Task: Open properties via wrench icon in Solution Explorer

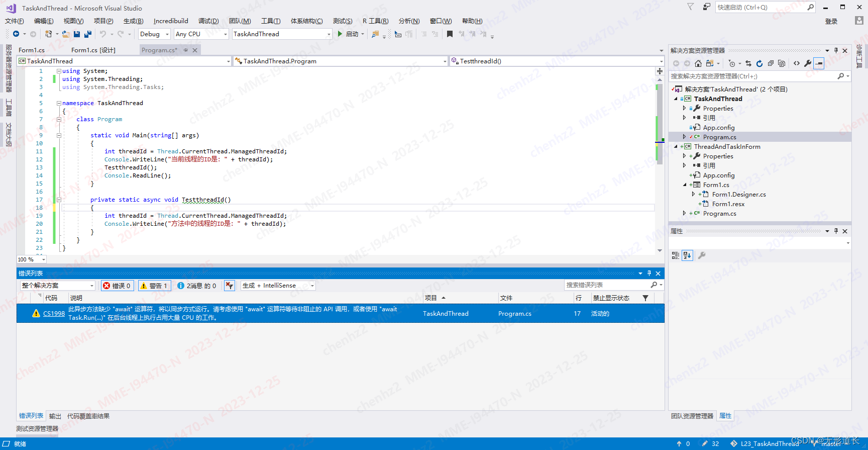Action: pyautogui.click(x=808, y=63)
